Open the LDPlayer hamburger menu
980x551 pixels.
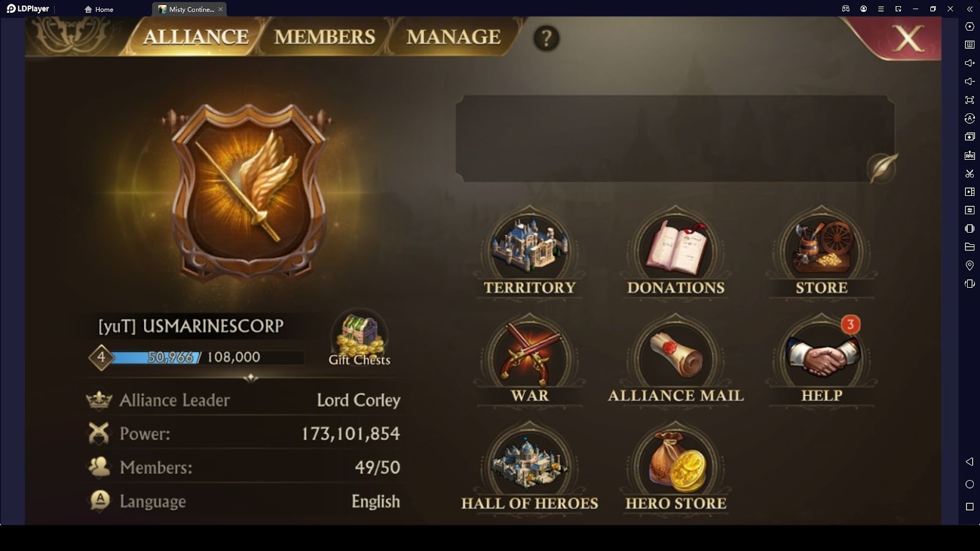881,9
